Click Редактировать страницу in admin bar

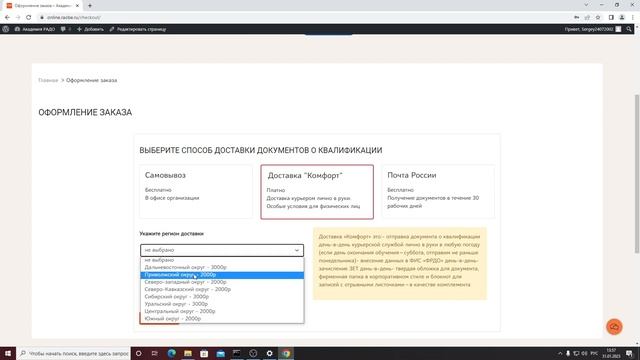pyautogui.click(x=138, y=29)
